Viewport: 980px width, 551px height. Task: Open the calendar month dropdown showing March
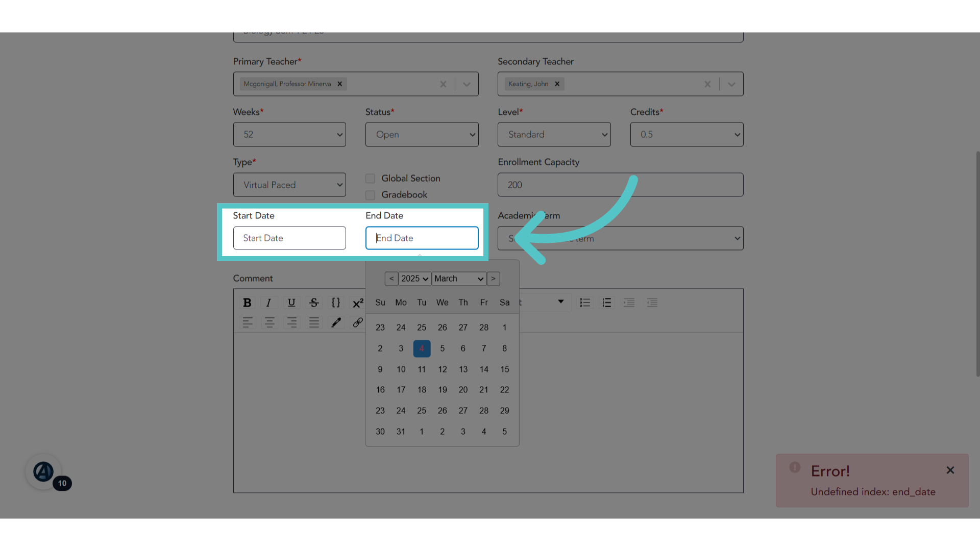(x=459, y=279)
